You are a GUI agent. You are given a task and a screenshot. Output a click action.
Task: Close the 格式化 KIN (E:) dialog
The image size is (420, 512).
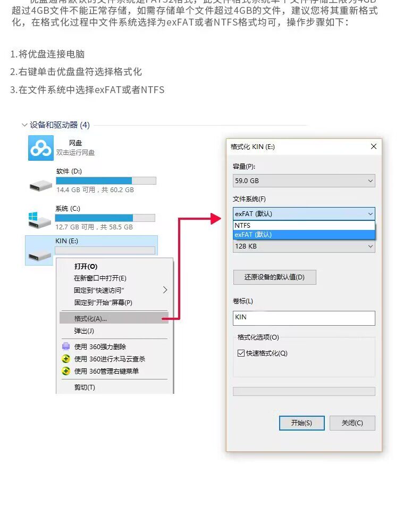click(x=374, y=146)
